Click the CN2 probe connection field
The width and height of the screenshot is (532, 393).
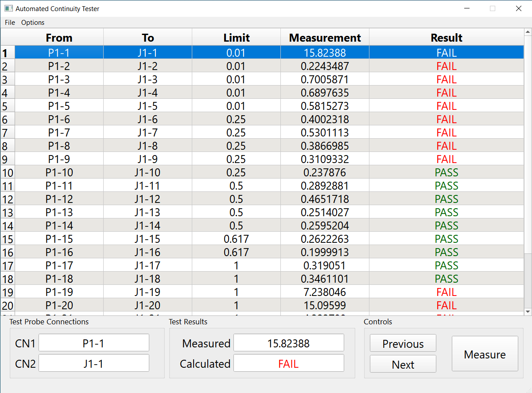tap(94, 363)
